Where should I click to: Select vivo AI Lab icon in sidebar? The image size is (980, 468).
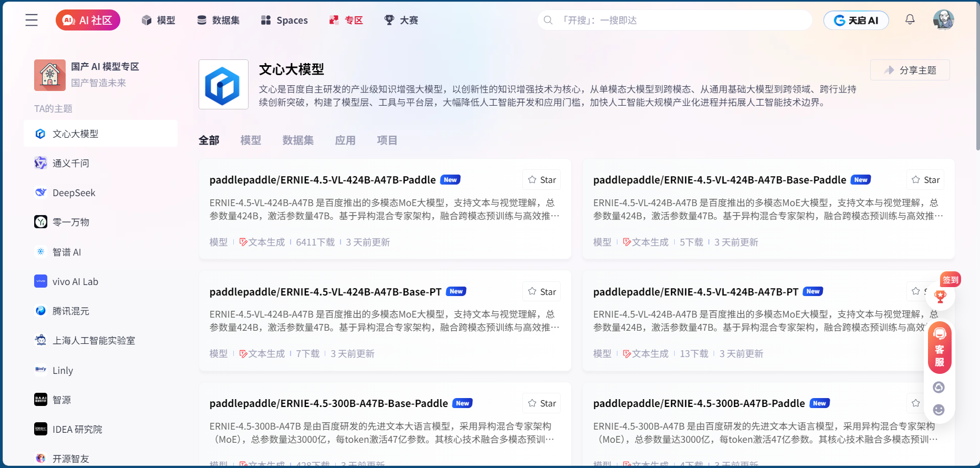[x=40, y=281]
